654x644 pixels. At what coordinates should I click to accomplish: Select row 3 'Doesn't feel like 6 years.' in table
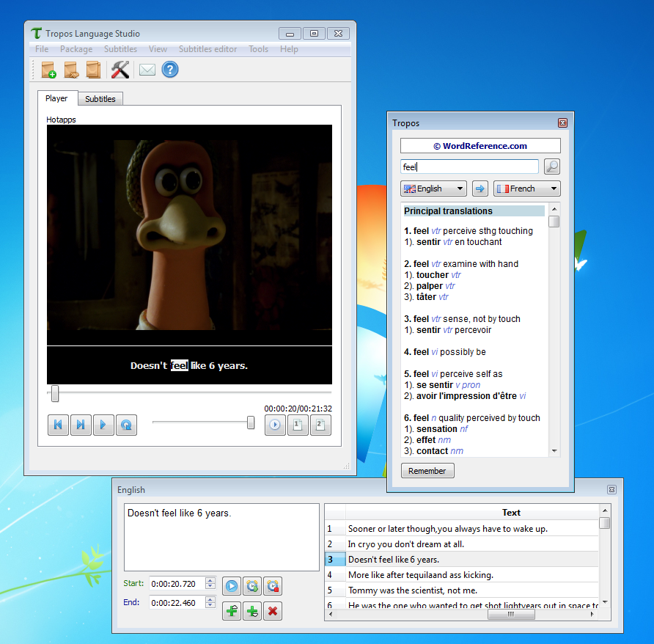pos(461,560)
